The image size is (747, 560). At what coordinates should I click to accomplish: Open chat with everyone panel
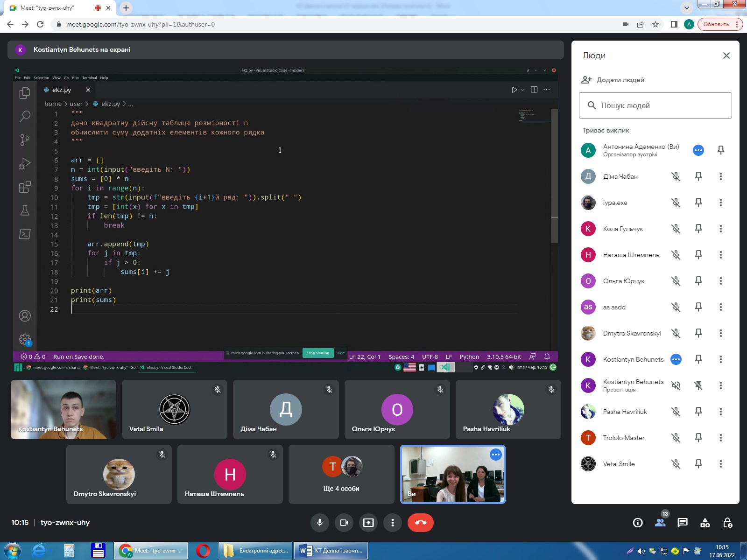tap(683, 523)
